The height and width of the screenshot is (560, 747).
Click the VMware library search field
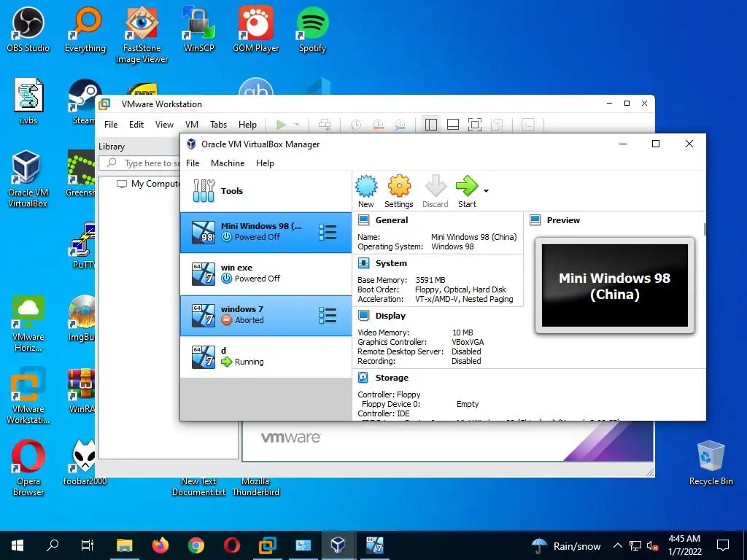click(139, 163)
